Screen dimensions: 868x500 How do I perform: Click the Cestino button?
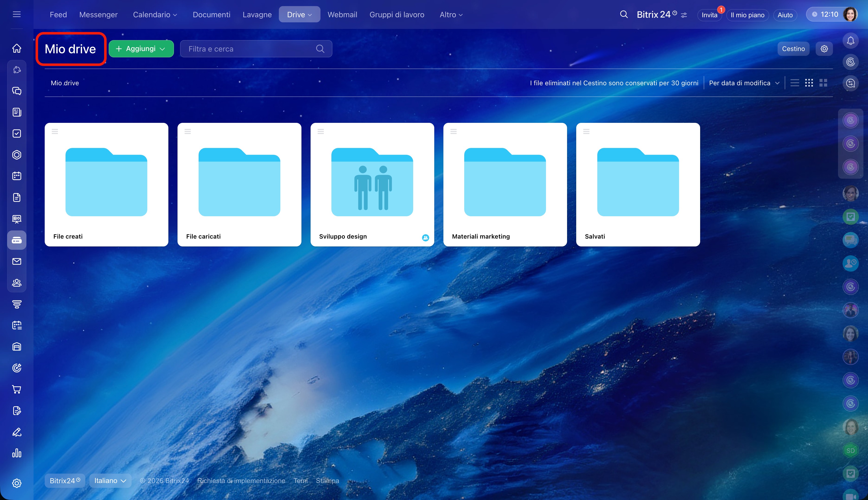pyautogui.click(x=793, y=49)
